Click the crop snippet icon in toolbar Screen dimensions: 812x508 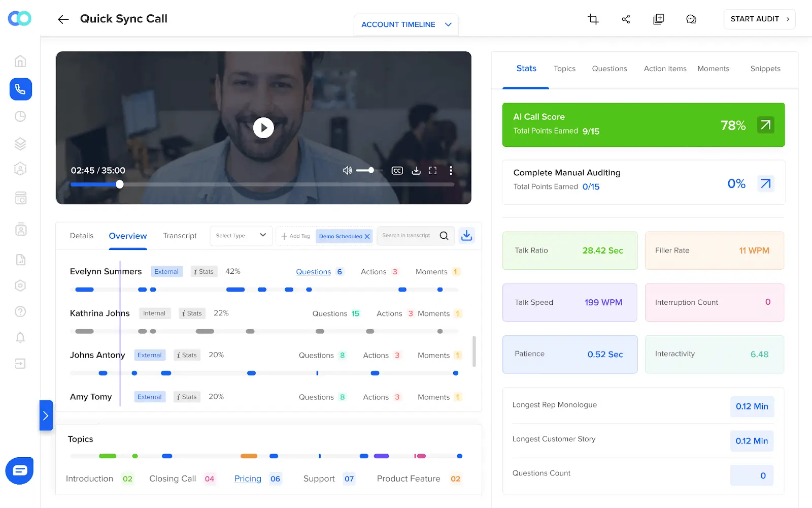click(593, 18)
